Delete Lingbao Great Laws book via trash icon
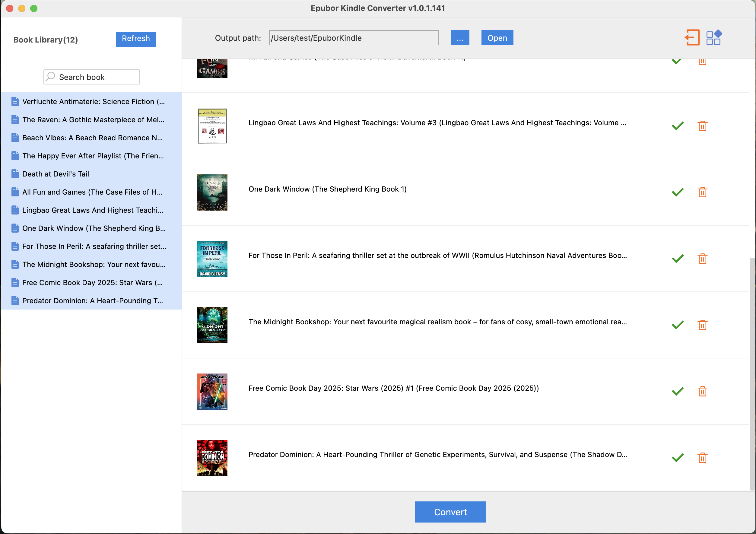 point(702,126)
